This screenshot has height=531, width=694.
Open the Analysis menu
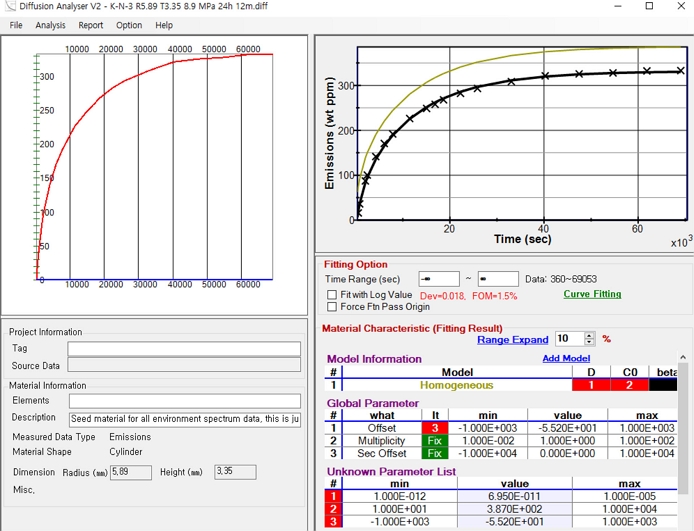50,25
